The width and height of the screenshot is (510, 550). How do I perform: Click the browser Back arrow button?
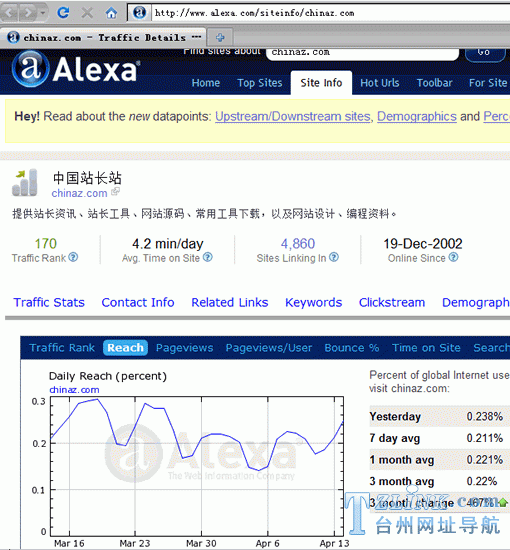(x=10, y=13)
